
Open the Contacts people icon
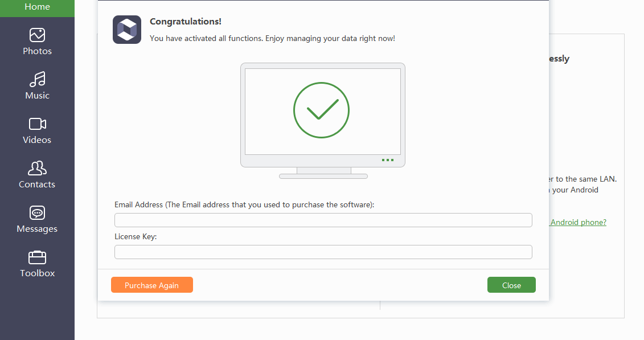[37, 168]
